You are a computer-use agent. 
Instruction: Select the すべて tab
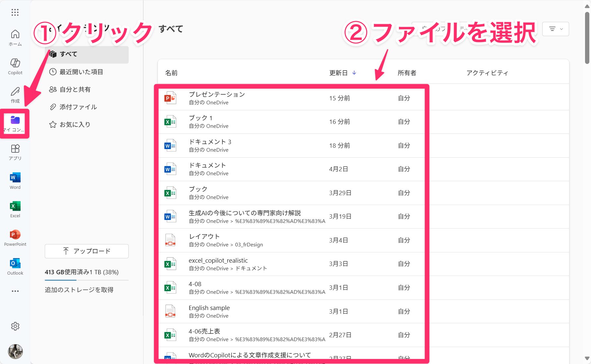pyautogui.click(x=69, y=54)
